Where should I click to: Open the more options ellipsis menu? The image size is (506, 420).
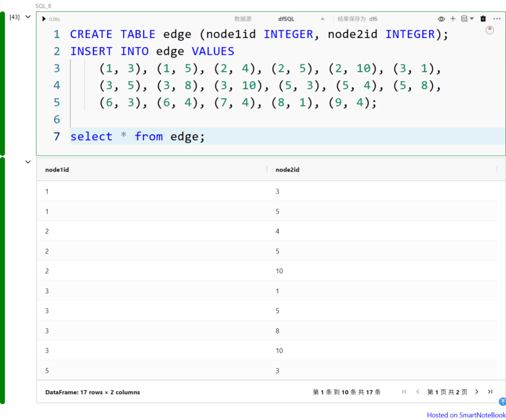pyautogui.click(x=497, y=19)
